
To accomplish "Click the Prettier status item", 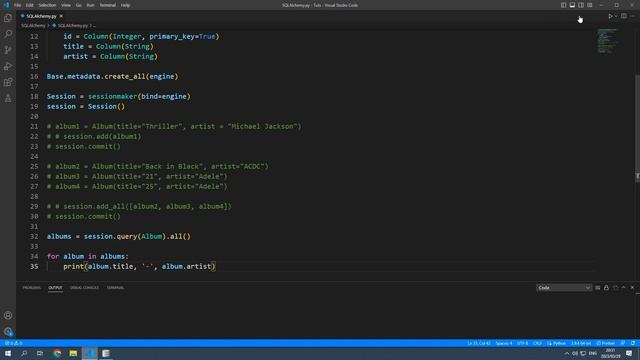I will 606,343.
